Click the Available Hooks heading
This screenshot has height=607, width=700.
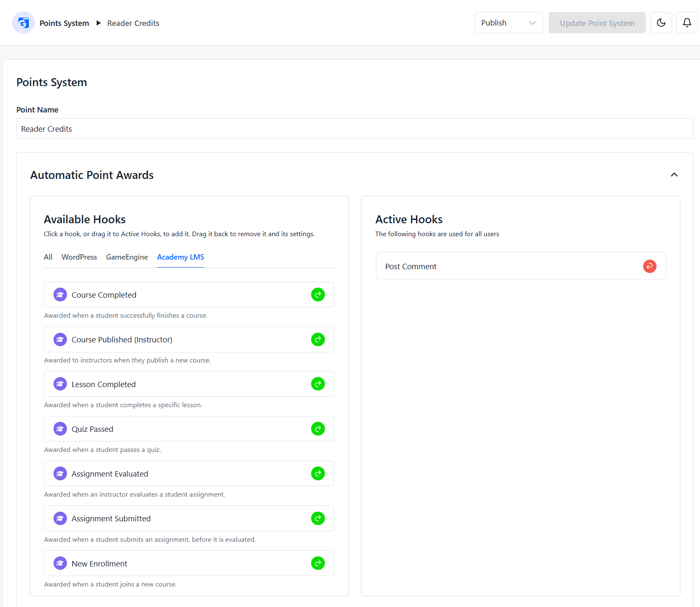[x=84, y=219]
